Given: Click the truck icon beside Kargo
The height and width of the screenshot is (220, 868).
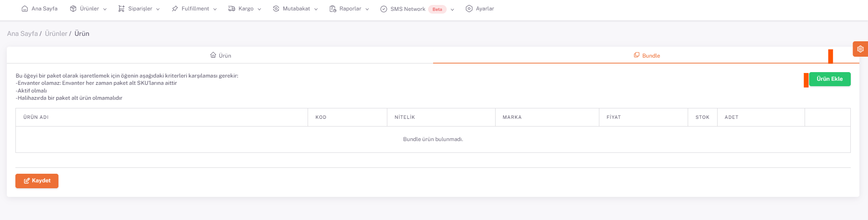Looking at the screenshot, I should [231, 9].
